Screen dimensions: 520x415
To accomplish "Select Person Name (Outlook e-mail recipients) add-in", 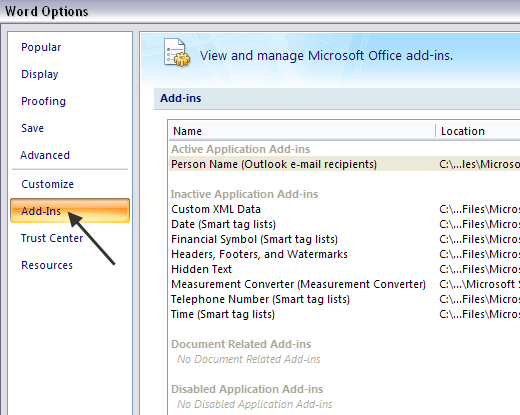I will 345,164.
